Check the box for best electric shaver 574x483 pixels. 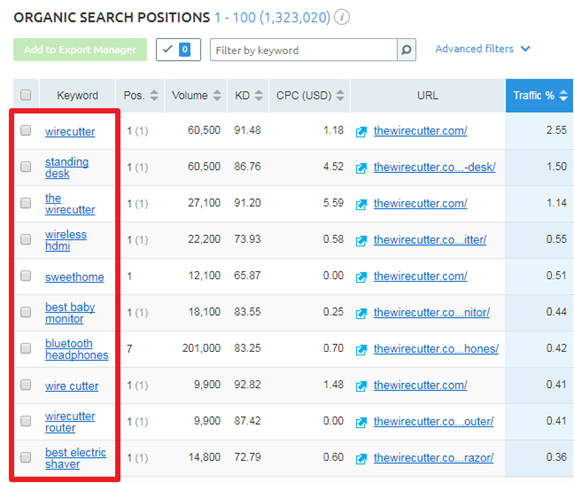tap(26, 457)
